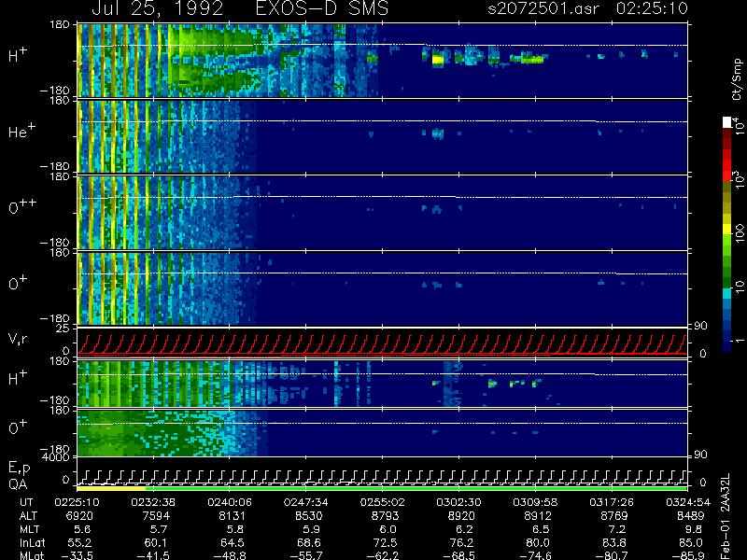This screenshot has height=560, width=747.
Task: Click altitude value '8131'
Action: [x=232, y=516]
